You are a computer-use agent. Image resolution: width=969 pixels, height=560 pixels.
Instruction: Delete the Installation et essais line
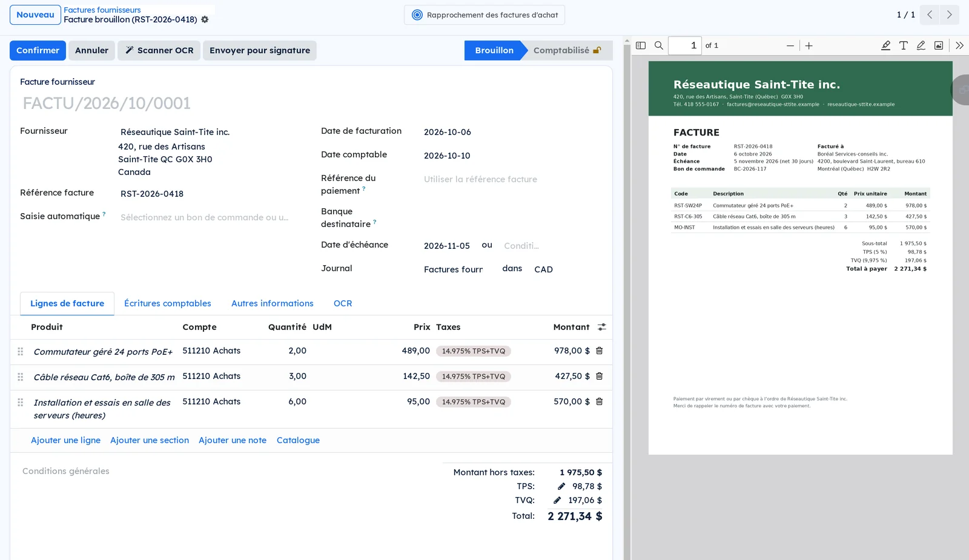point(599,401)
